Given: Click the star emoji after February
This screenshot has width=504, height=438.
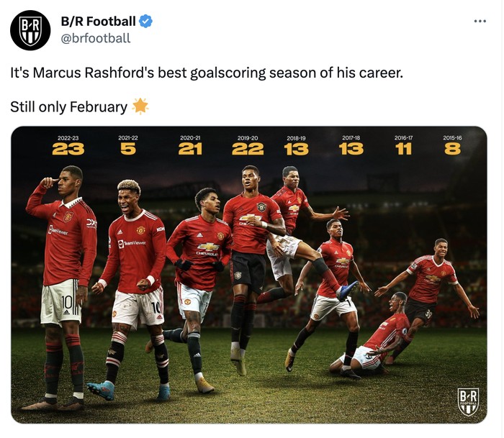Looking at the screenshot, I should 140,106.
